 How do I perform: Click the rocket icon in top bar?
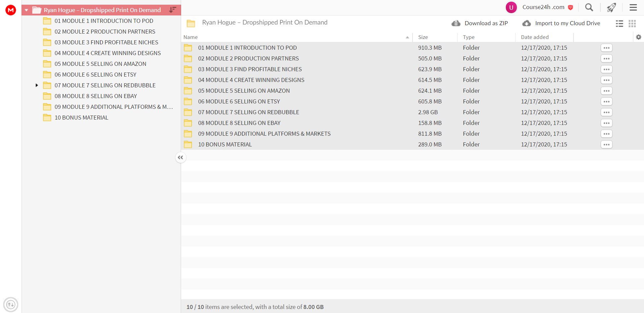611,7
